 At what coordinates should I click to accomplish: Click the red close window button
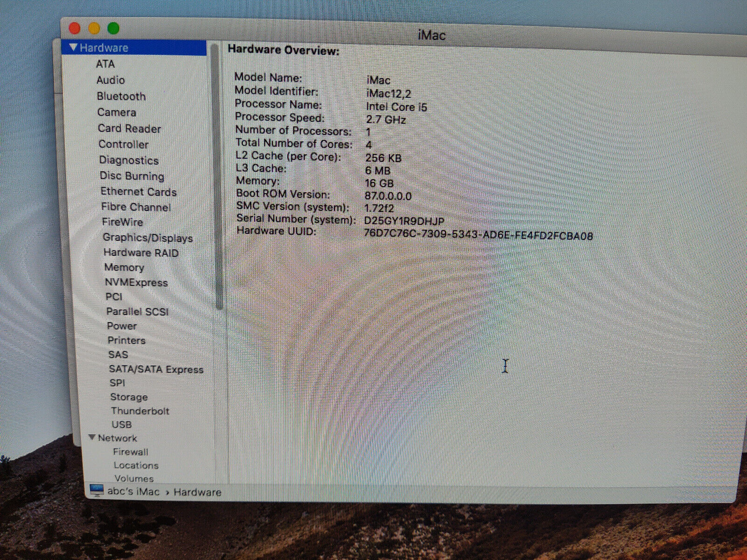coord(75,28)
